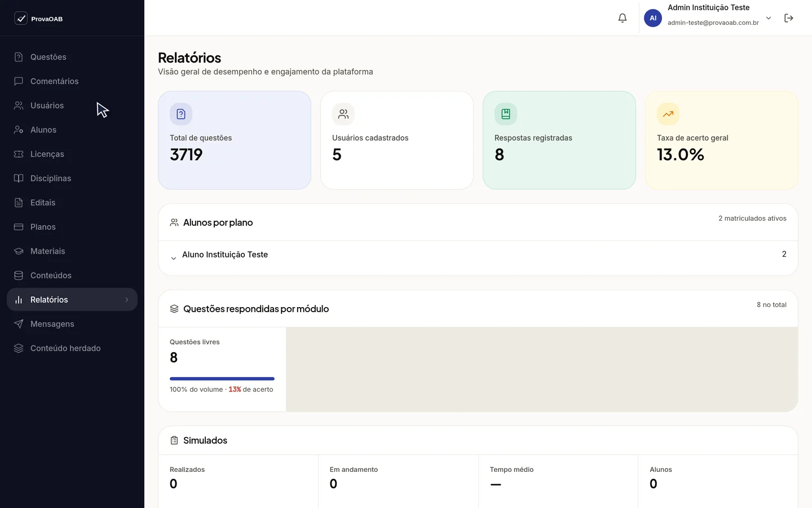Open the Alunos menu item
The height and width of the screenshot is (508, 812).
pyautogui.click(x=72, y=130)
